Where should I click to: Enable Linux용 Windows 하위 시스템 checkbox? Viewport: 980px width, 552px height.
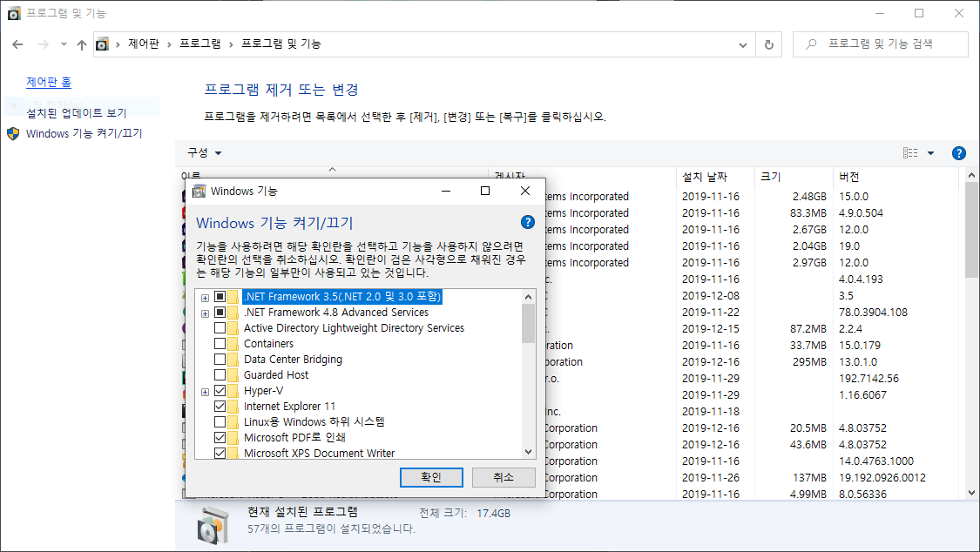pos(220,421)
